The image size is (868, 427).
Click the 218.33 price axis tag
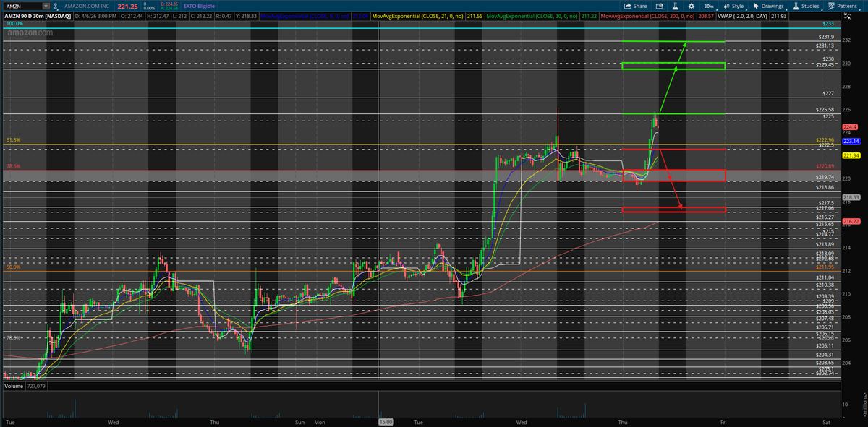(851, 197)
